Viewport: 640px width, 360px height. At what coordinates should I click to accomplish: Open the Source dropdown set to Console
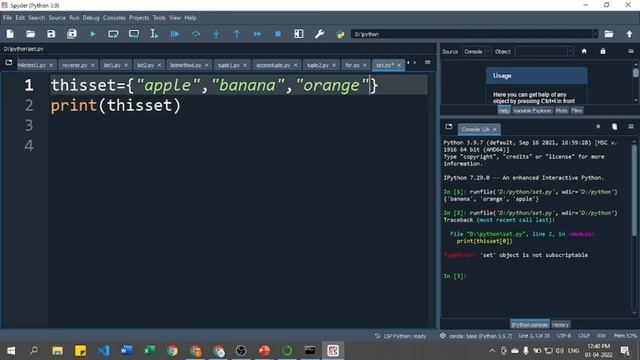[x=476, y=51]
